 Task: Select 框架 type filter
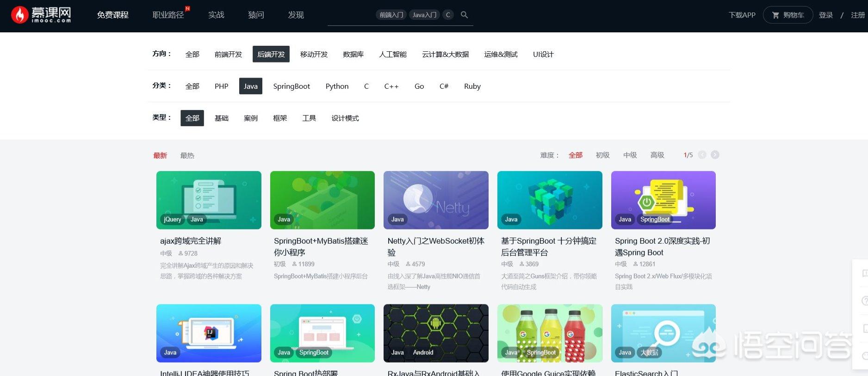click(x=280, y=118)
